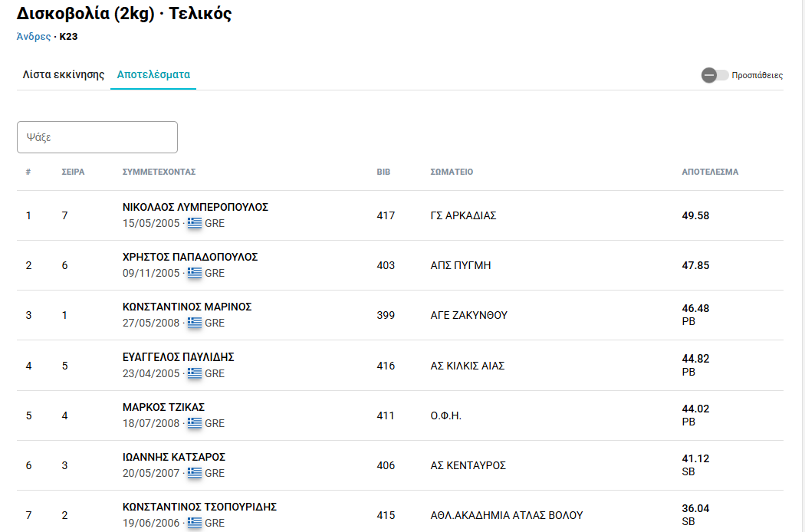The height and width of the screenshot is (532, 805).
Task: Click the result 41.12
Action: pyautogui.click(x=695, y=458)
